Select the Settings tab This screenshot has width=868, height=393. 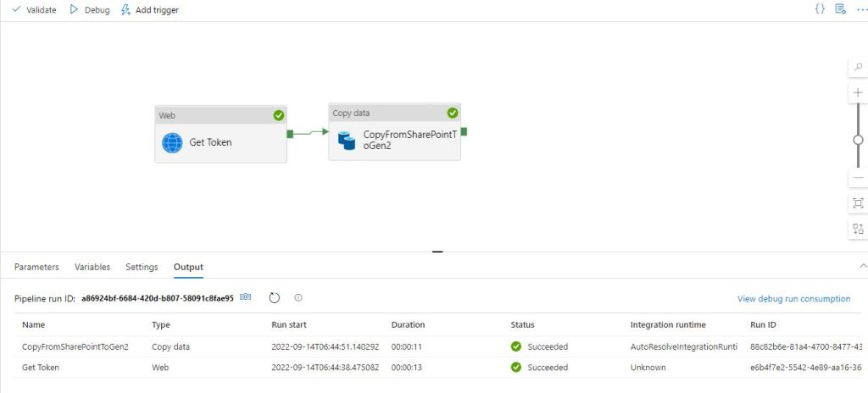[142, 267]
